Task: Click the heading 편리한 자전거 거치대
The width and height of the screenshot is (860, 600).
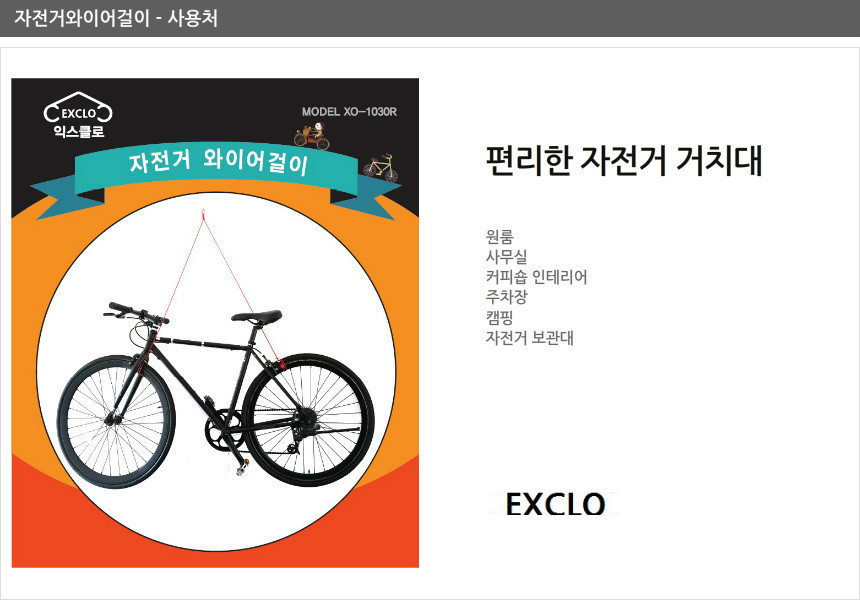Action: (624, 161)
